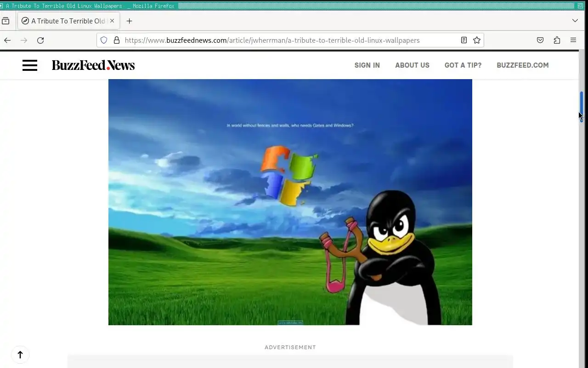Go back to the previous page
The width and height of the screenshot is (588, 368).
tap(7, 40)
